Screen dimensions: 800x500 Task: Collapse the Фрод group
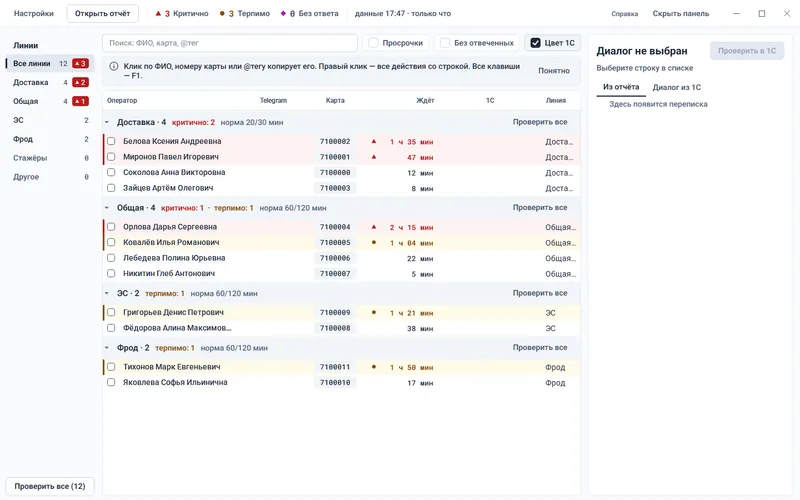107,348
